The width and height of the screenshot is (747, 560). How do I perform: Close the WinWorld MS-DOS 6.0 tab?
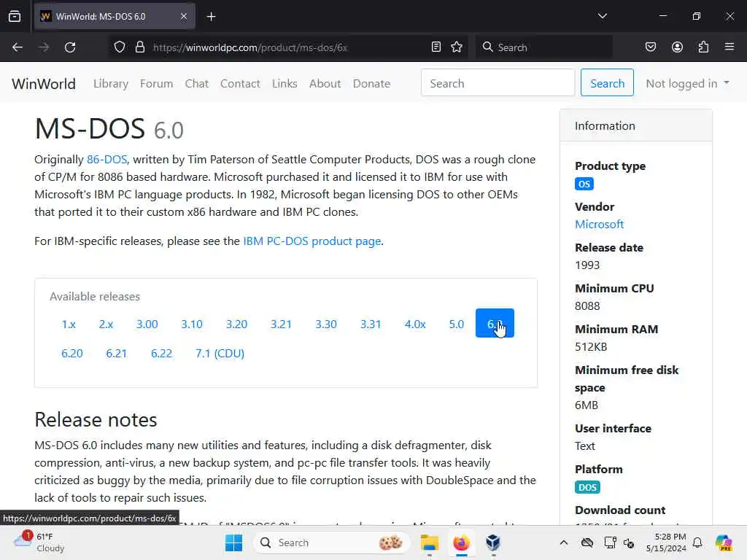(184, 16)
